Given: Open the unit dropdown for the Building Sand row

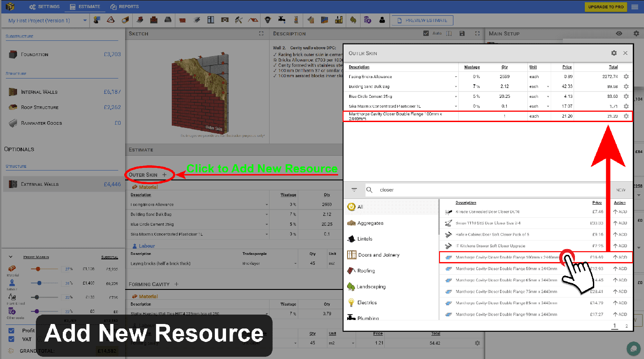Looking at the screenshot, I should click(x=548, y=87).
